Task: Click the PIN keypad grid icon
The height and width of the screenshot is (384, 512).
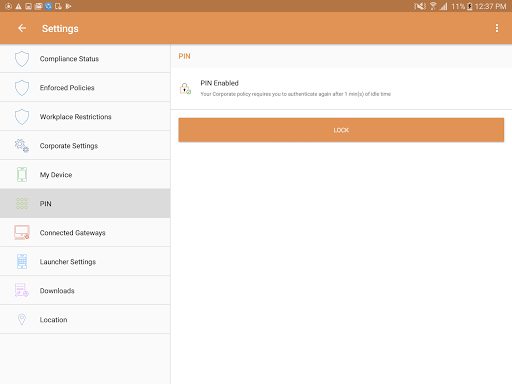Action: pyautogui.click(x=22, y=203)
